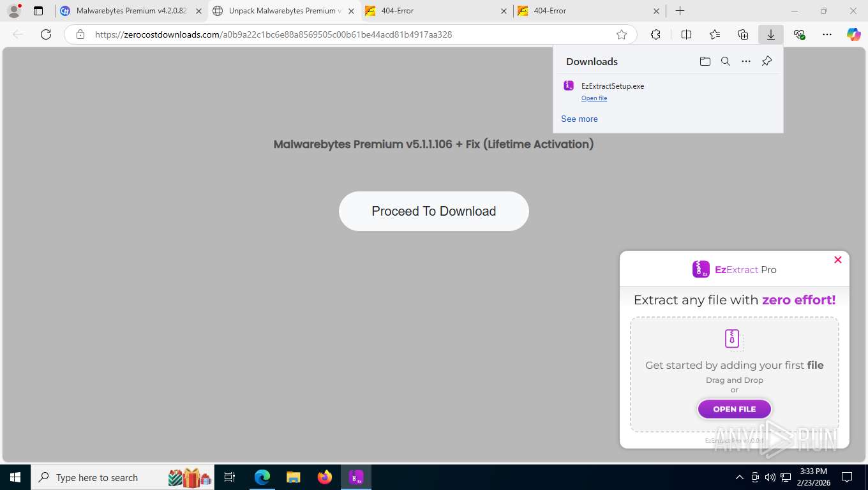
Task: Switch to the first 404-Error tab
Action: [x=437, y=11]
